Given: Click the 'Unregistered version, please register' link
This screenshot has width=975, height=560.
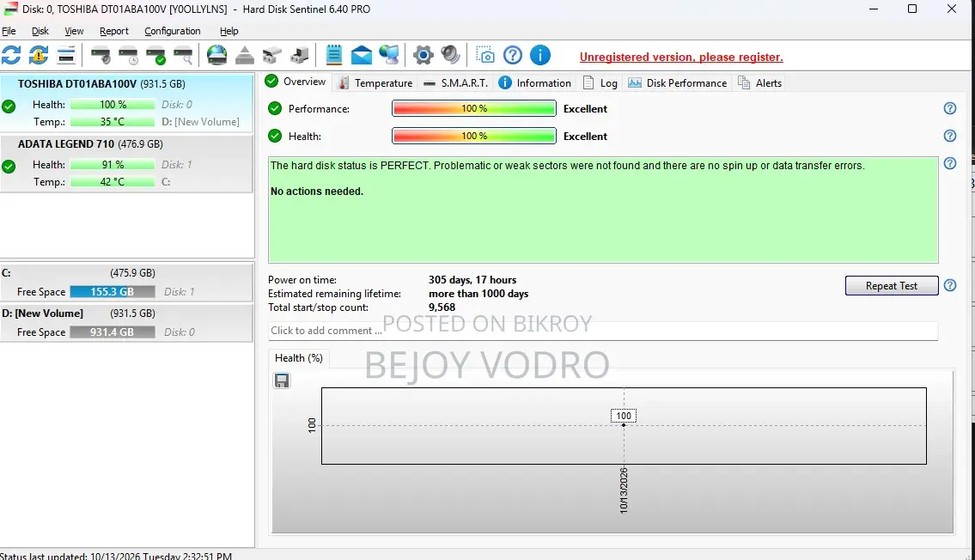Looking at the screenshot, I should click(681, 58).
